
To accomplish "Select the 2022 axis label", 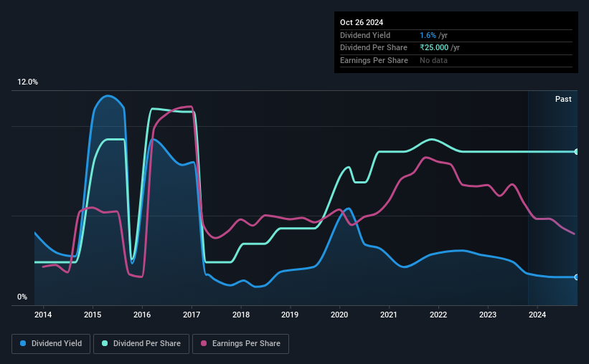I will [x=438, y=315].
